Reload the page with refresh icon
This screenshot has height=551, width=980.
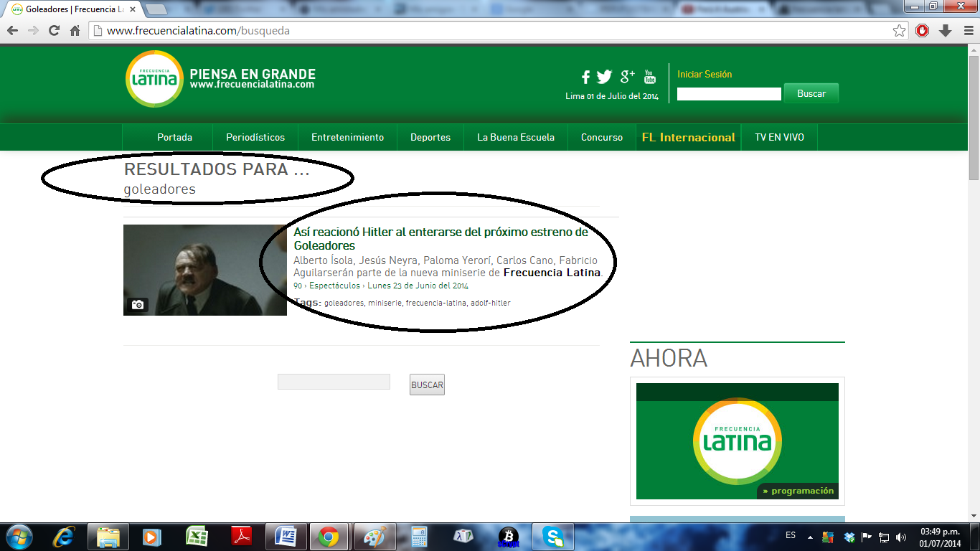click(x=54, y=31)
